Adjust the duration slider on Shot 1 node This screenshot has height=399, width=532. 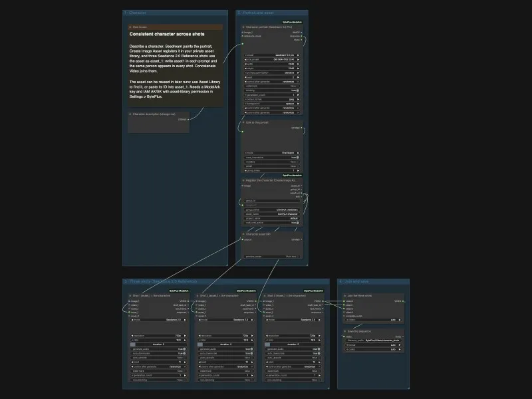click(x=158, y=344)
